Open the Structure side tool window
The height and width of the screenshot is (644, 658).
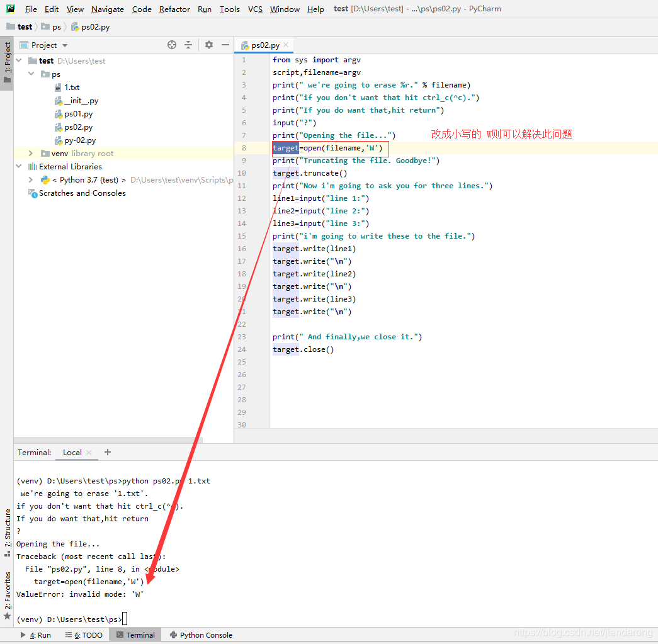pyautogui.click(x=7, y=533)
